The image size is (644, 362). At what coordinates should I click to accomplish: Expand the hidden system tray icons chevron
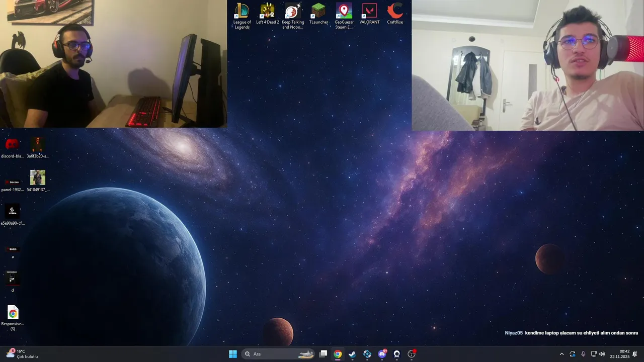(x=561, y=354)
